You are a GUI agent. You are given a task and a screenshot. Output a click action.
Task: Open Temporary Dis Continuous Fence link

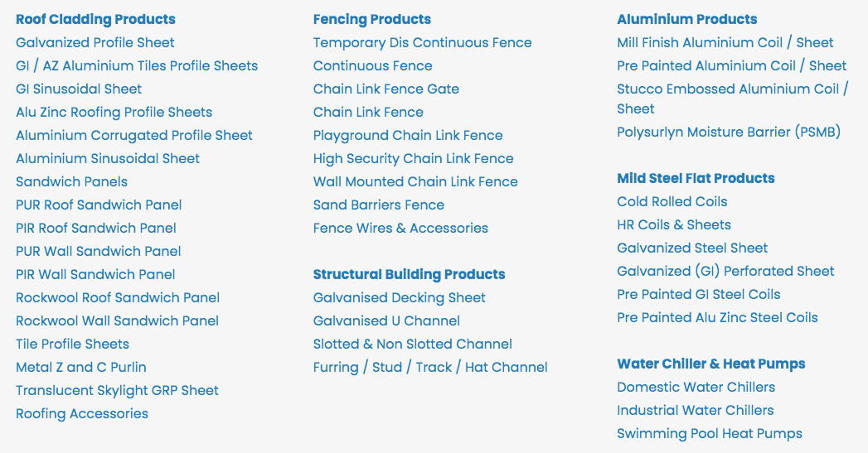(422, 42)
